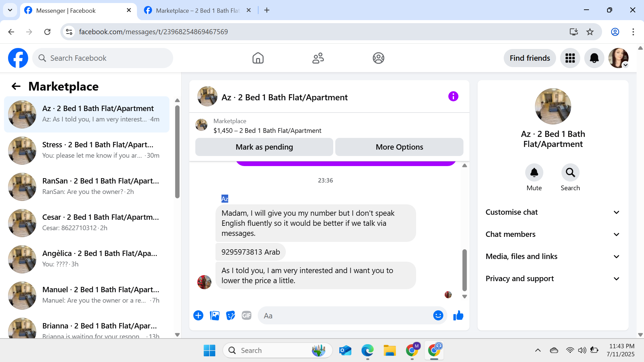The height and width of the screenshot is (362, 644).
Task: Expand Media, files and links section
Action: pos(552,256)
